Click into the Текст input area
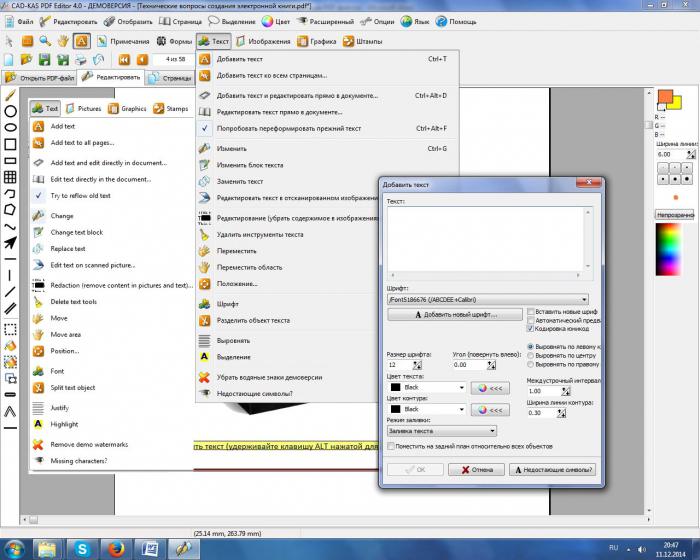700x560 pixels. pyautogui.click(x=486, y=239)
